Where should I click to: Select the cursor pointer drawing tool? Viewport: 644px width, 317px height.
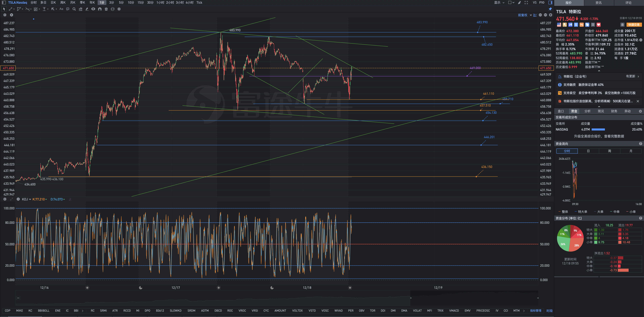click(x=4, y=9)
